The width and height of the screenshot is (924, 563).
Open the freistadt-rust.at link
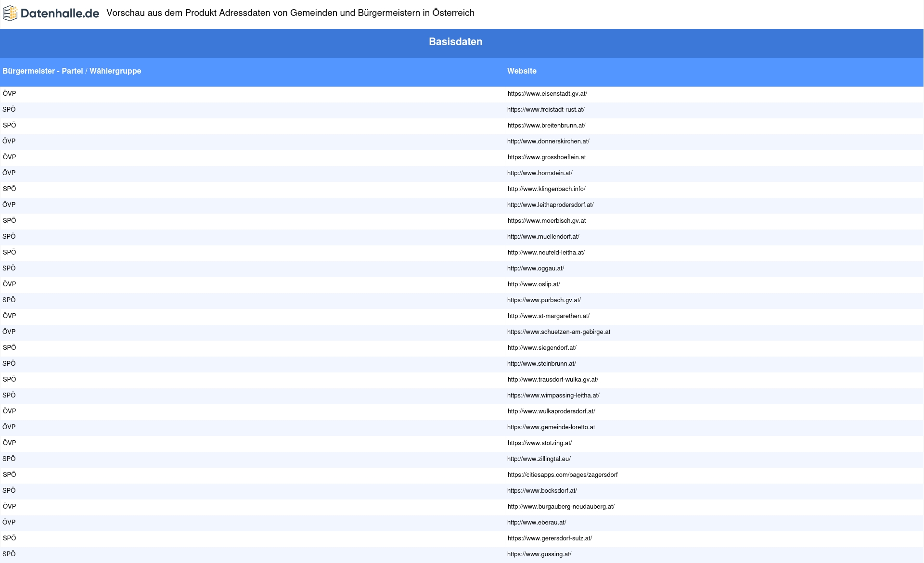coord(546,110)
